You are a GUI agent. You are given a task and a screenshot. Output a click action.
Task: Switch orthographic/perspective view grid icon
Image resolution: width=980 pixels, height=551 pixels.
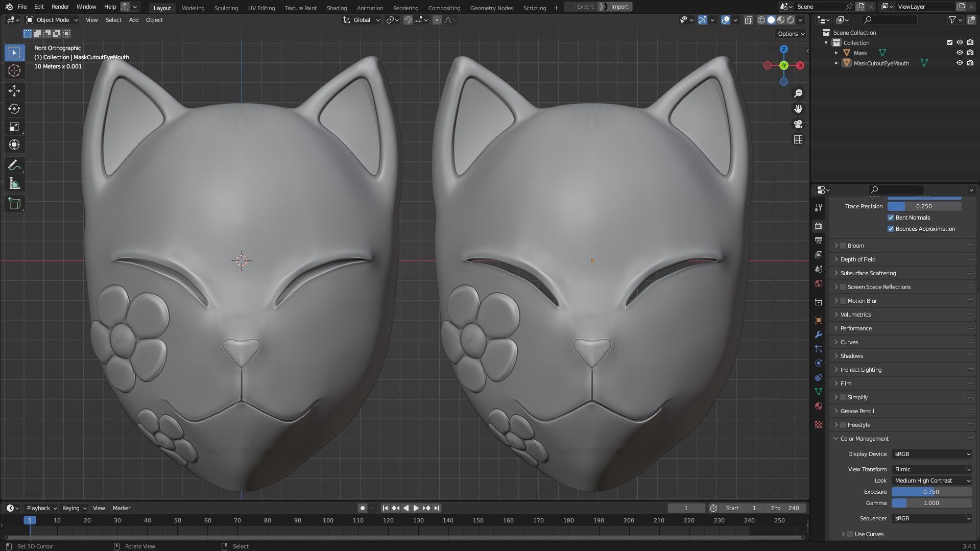click(798, 139)
